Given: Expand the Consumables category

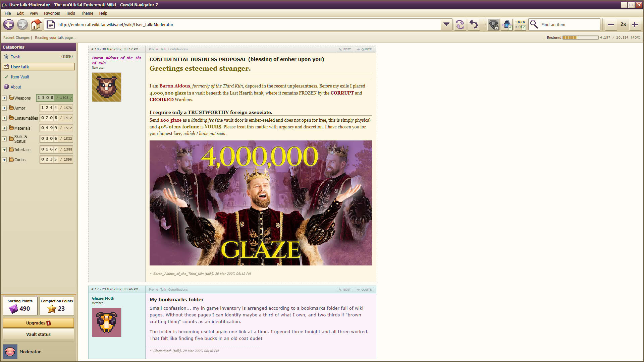Looking at the screenshot, I should 4,118.
